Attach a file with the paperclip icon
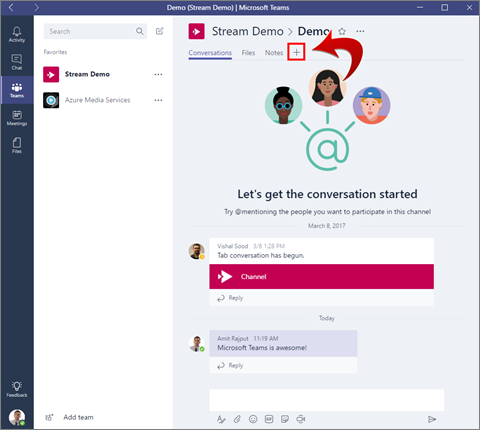The image size is (480, 430). [x=237, y=419]
